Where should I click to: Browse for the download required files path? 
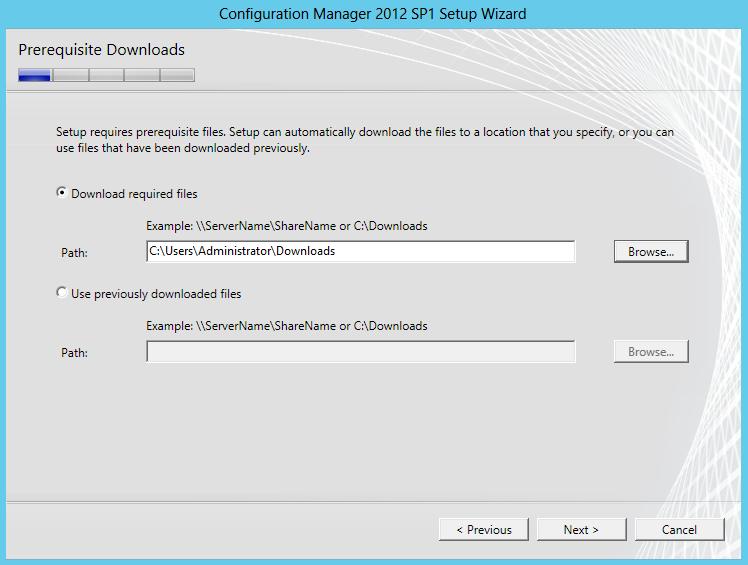coord(651,251)
